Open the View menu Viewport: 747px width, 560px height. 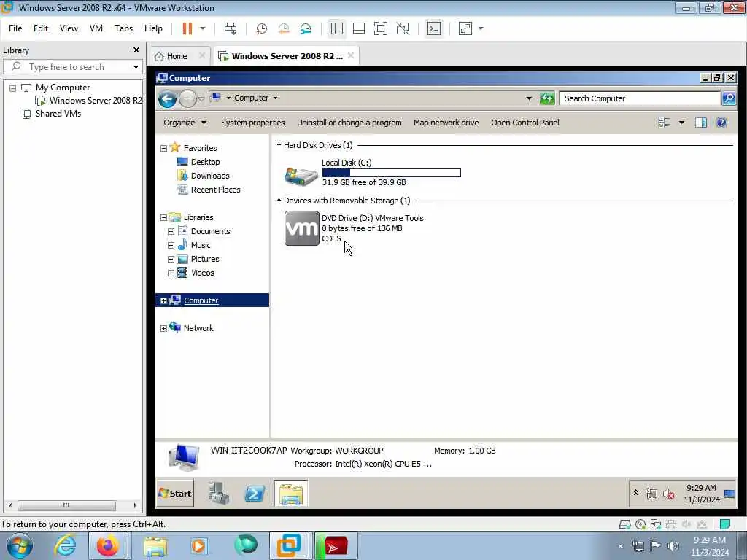pos(69,28)
